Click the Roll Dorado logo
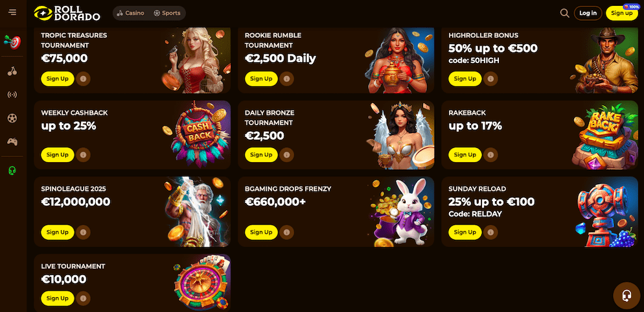 67,13
